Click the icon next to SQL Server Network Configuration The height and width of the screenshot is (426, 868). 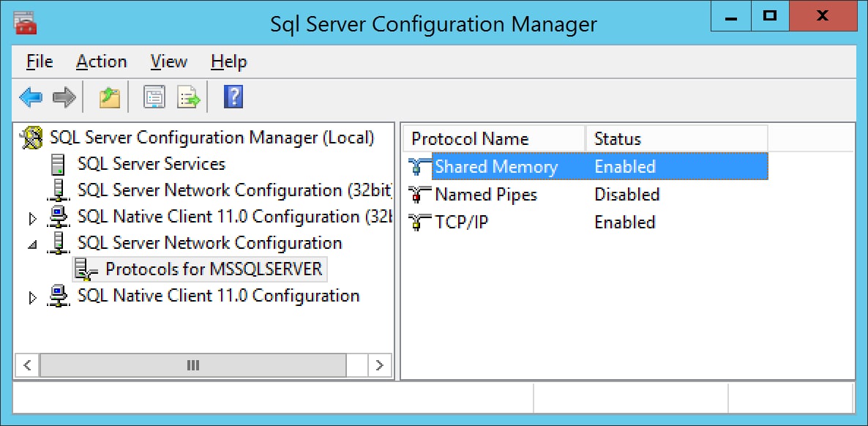click(58, 243)
